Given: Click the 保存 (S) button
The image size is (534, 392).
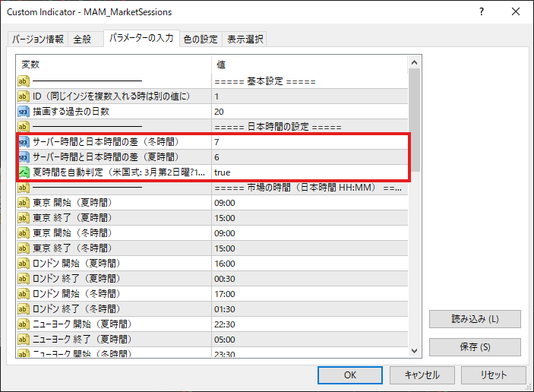Looking at the screenshot, I should (x=475, y=347).
